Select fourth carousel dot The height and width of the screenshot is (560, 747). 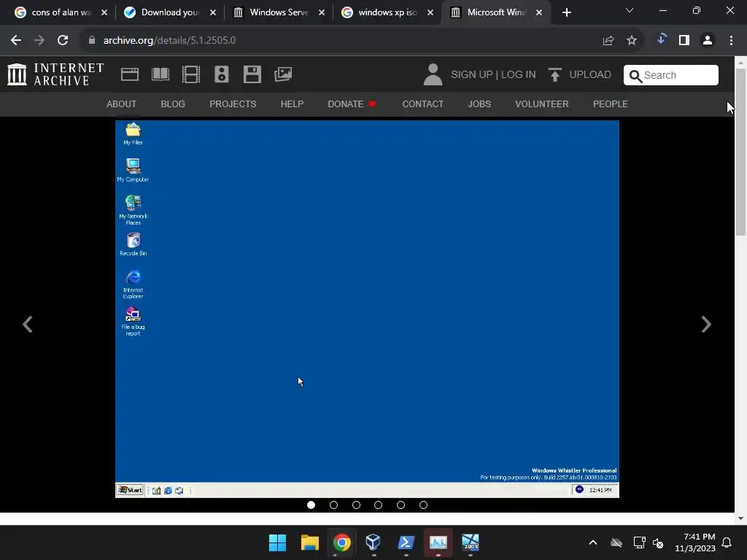[x=379, y=505]
